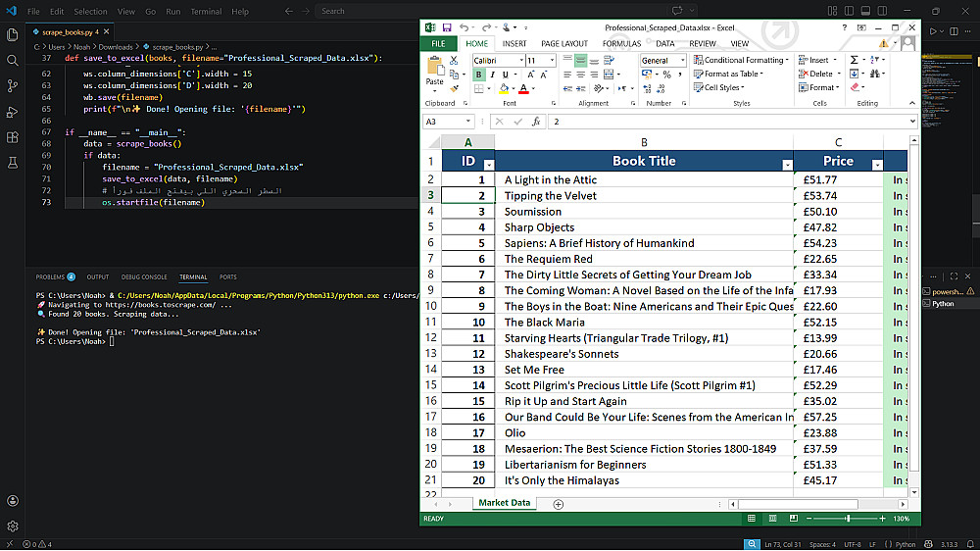The image size is (980, 551).
Task: Switch to the PROBLEMS panel tab
Action: coord(50,277)
